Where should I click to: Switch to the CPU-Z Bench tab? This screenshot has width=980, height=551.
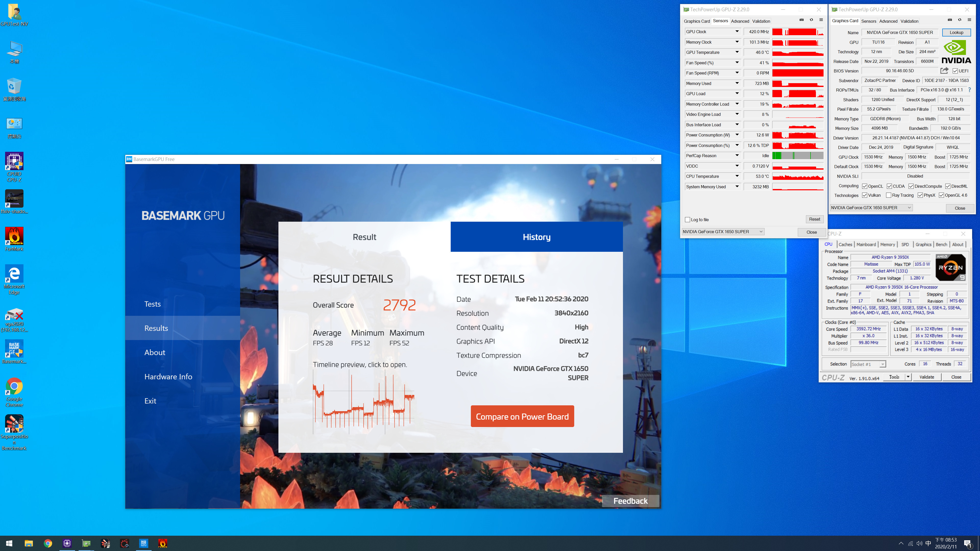point(941,245)
